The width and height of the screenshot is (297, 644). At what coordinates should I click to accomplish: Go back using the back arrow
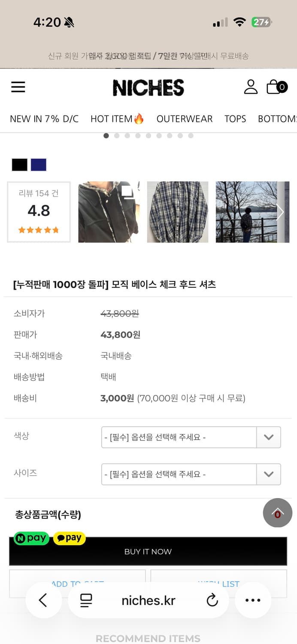click(x=43, y=600)
